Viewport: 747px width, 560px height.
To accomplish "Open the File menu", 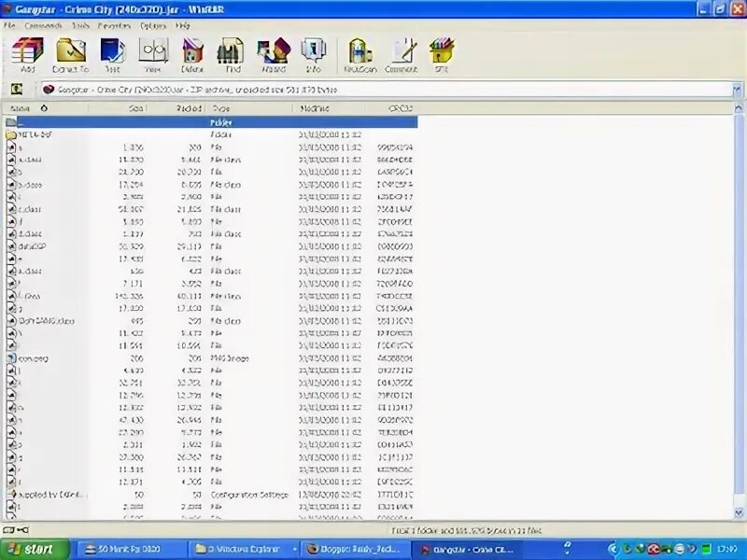I will pos(9,25).
